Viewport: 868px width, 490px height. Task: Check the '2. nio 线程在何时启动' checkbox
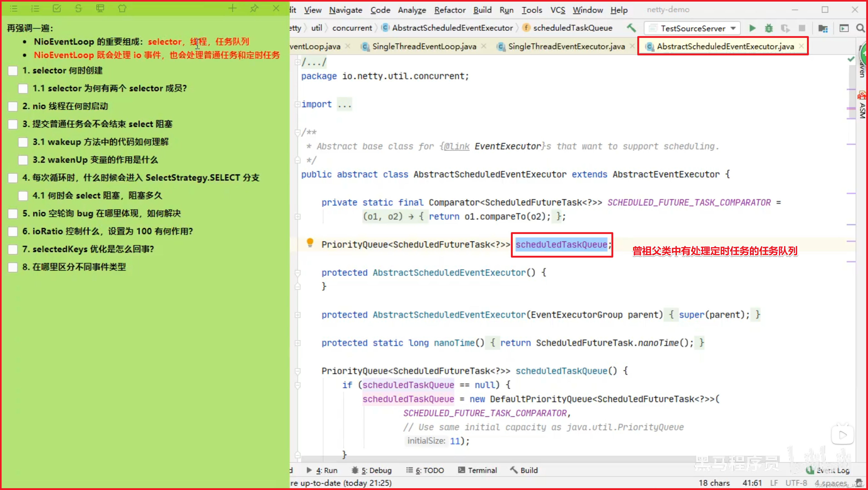(13, 106)
